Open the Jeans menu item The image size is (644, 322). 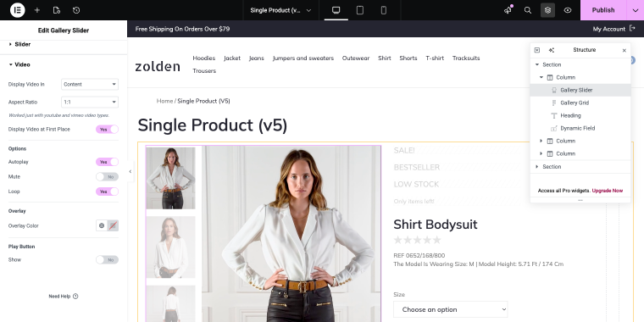tap(256, 58)
